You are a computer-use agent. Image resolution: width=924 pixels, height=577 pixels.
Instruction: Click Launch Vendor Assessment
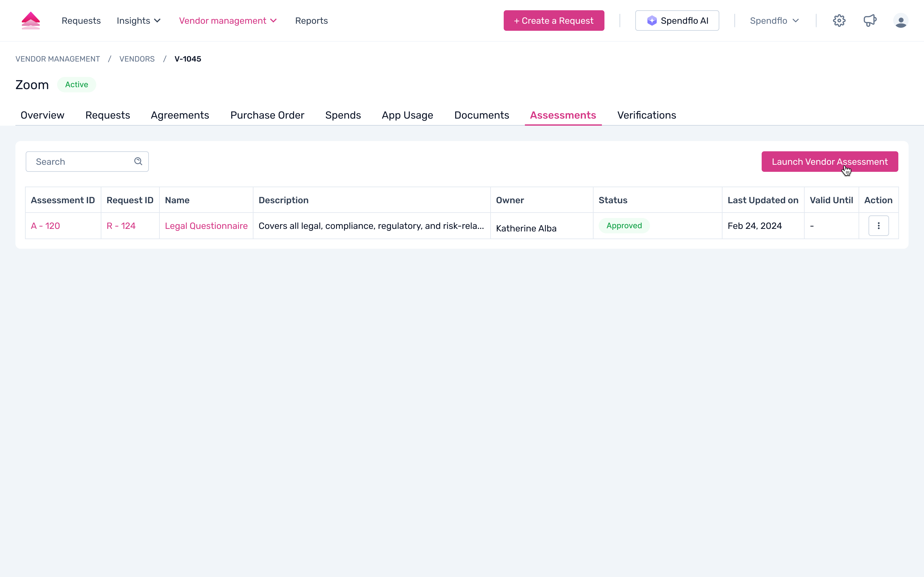(x=829, y=162)
